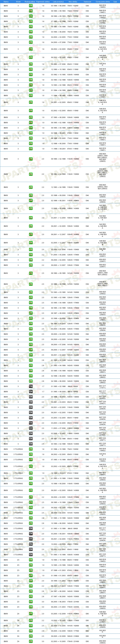Click the diesel ON icon in the 11.2003 -> 07.2006 row

[31, 428]
